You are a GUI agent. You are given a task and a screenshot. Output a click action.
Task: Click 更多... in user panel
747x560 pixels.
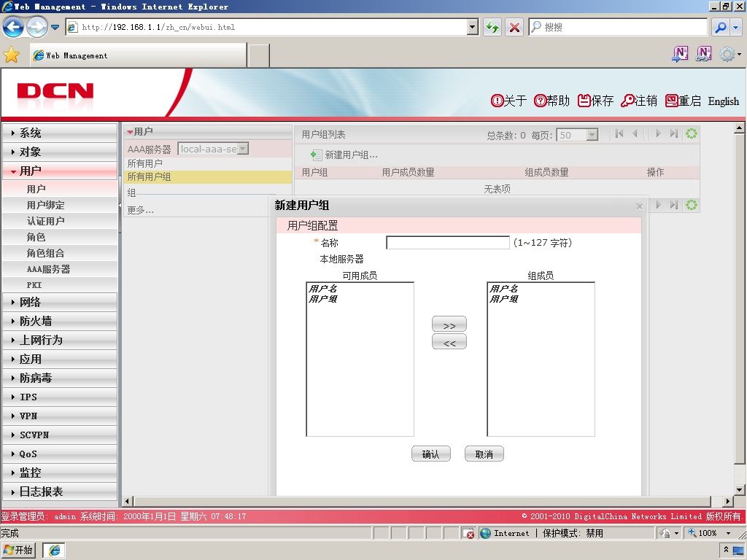click(x=140, y=210)
